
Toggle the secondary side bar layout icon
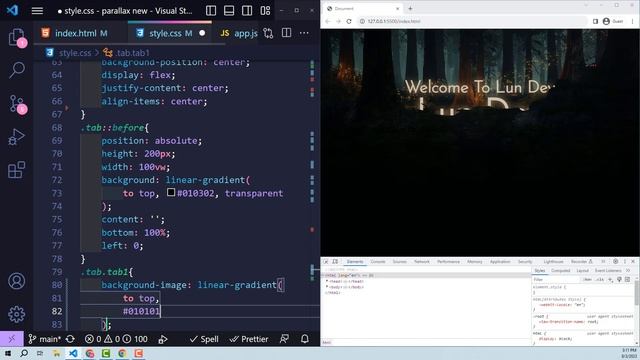pyautogui.click(x=247, y=11)
